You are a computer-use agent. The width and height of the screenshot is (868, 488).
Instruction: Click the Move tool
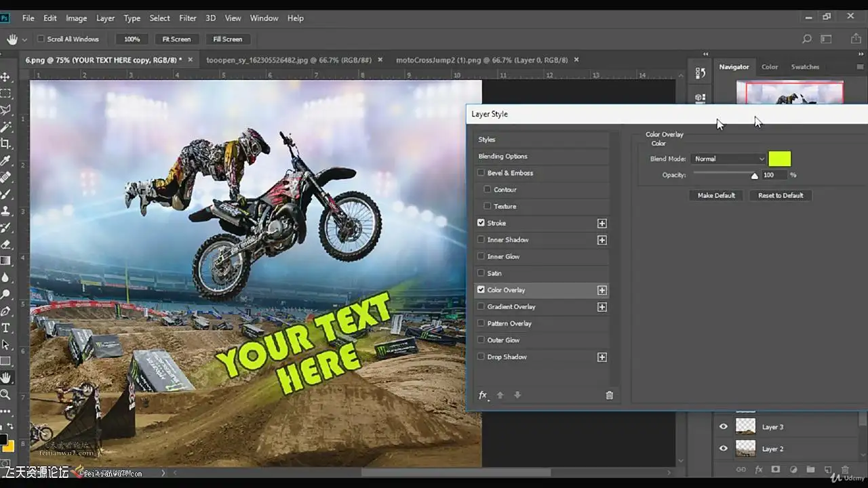[x=6, y=77]
